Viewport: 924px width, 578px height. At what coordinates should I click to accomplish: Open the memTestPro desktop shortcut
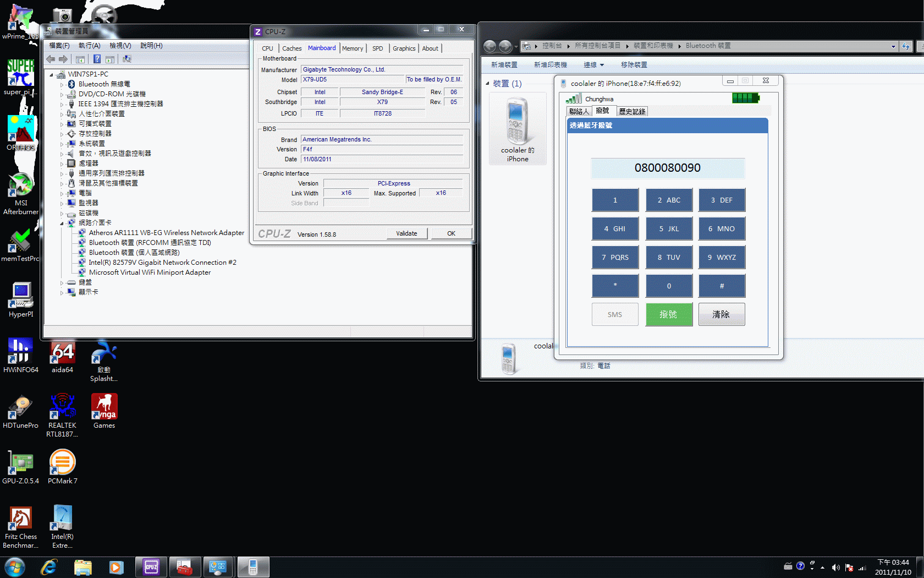point(20,245)
